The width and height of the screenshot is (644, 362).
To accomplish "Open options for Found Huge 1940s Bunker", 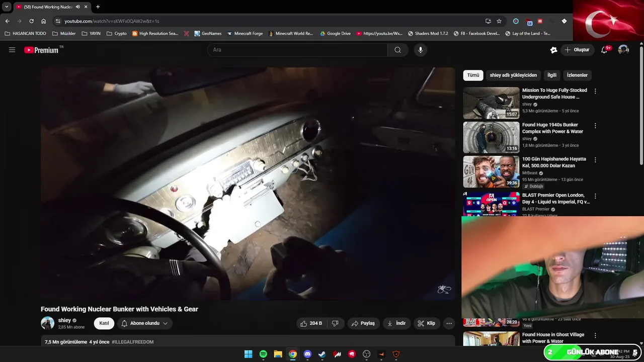I will pos(595,126).
